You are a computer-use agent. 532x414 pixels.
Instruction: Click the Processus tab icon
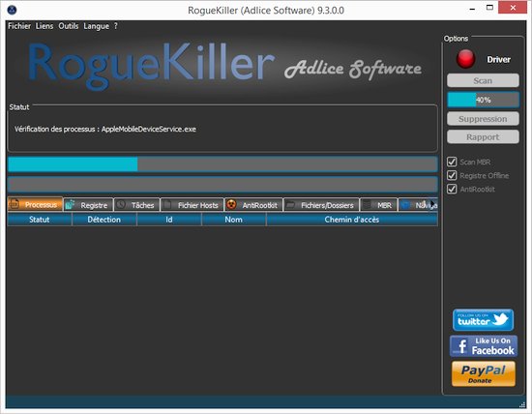tap(14, 204)
